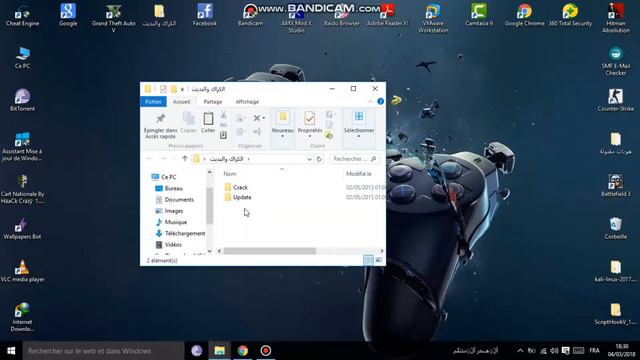Switch to large icons view

[x=379, y=260]
